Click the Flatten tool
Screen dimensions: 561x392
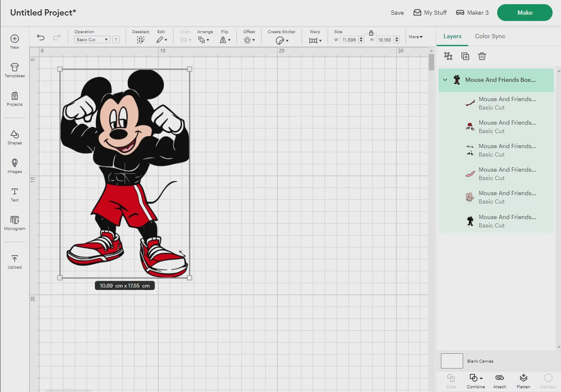point(524,381)
